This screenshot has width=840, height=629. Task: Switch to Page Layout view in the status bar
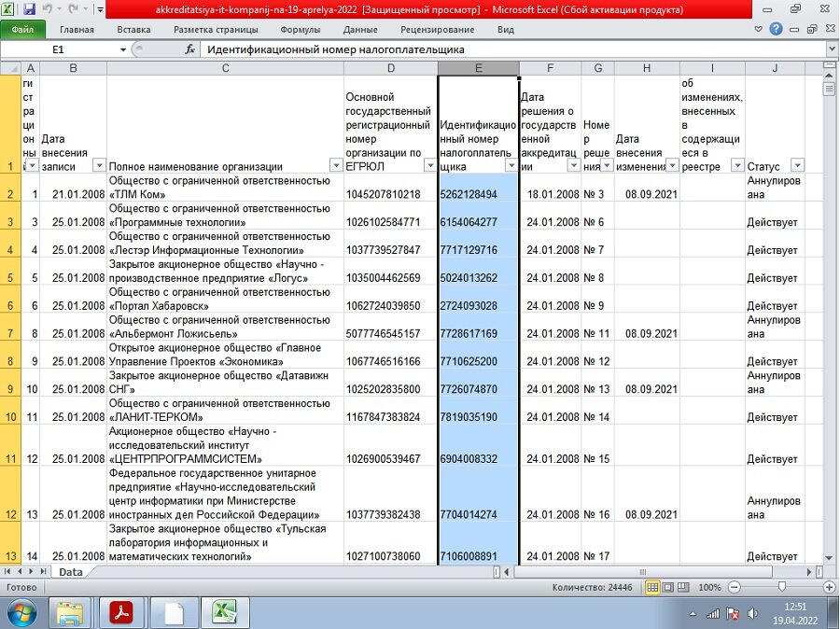(x=668, y=588)
